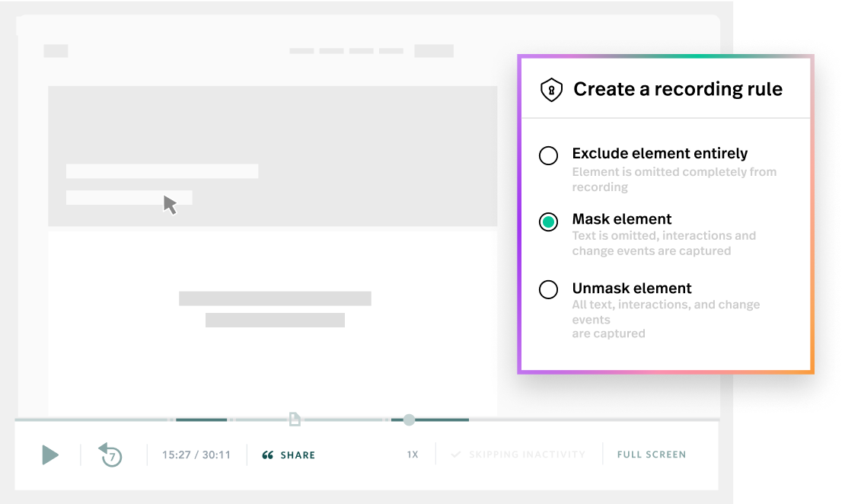Viewport: 845px width, 504px height.
Task: Click the darker watched segment of the timeline
Action: click(x=202, y=419)
